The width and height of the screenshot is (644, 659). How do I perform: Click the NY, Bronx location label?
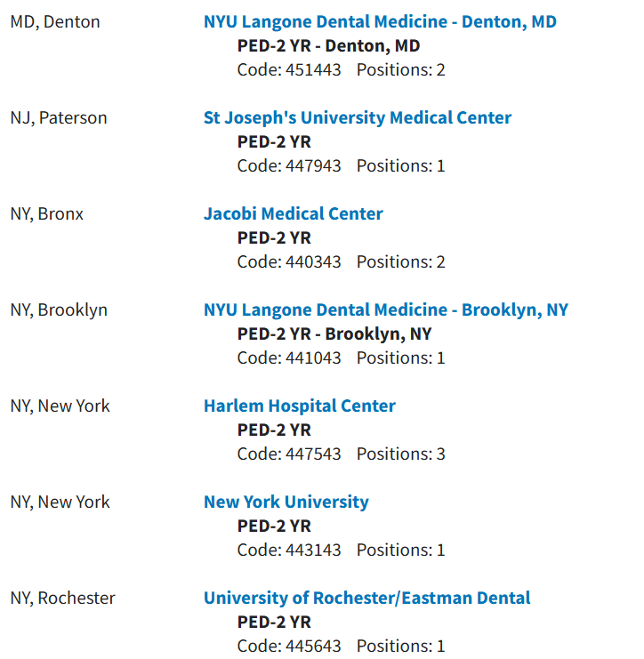[47, 214]
